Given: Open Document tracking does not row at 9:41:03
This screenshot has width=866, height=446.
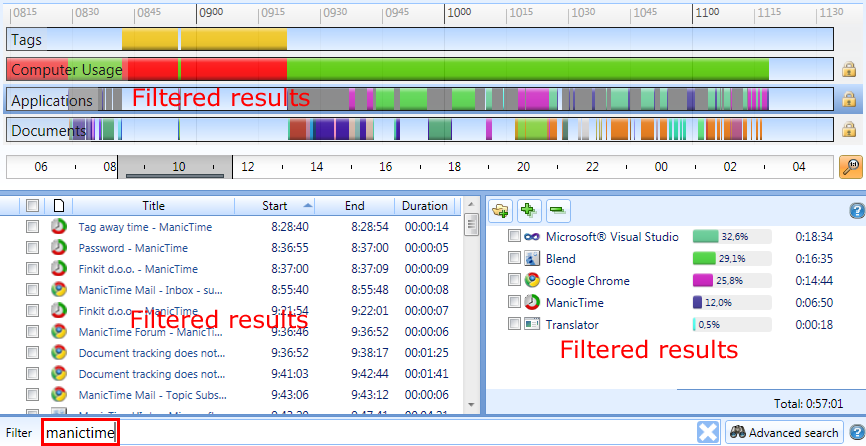Looking at the screenshot, I should 152,374.
